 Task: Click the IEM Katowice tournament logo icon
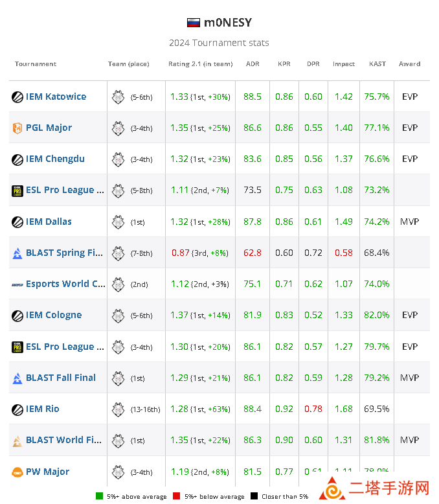(x=17, y=97)
